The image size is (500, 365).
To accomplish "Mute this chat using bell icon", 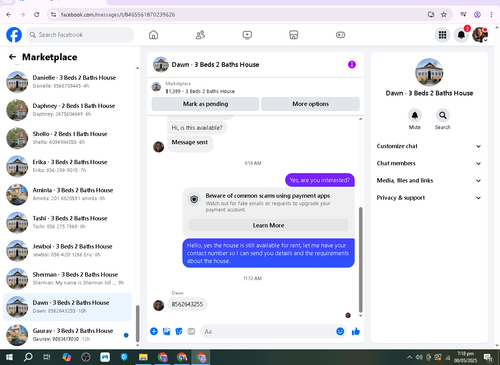I will point(415,115).
